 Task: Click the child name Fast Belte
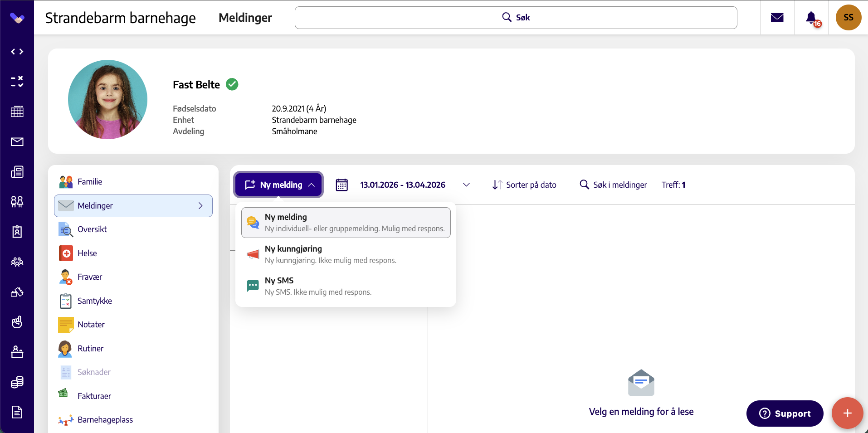(196, 85)
